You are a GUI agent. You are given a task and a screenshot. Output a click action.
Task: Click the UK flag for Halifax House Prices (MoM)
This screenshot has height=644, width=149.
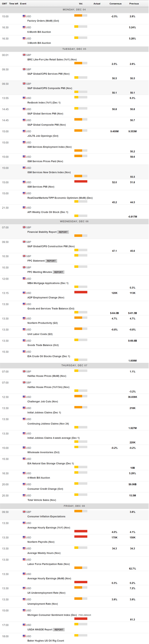coord(24,371)
